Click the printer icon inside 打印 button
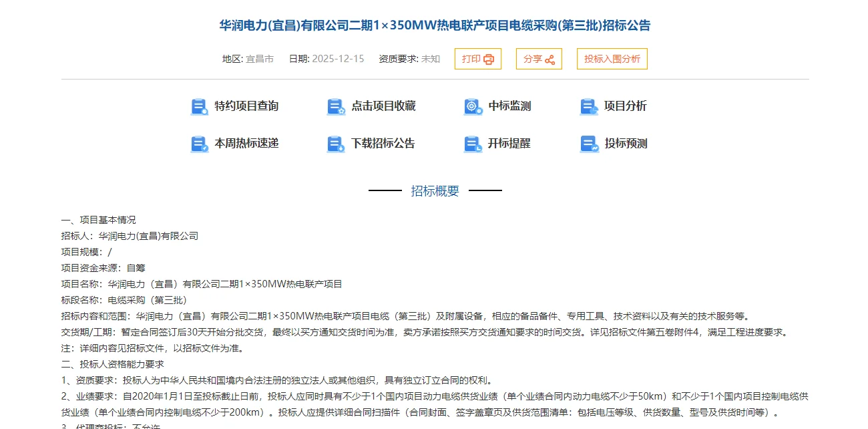Screen dimensions: 868x429 pyautogui.click(x=489, y=58)
